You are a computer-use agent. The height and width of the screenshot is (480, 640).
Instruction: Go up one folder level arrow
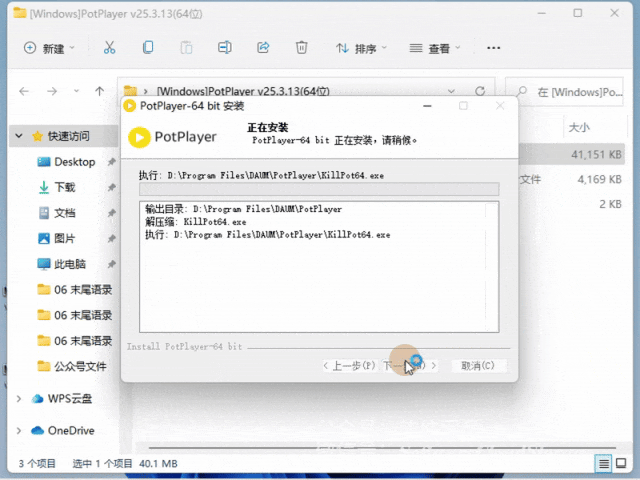pos(100,91)
